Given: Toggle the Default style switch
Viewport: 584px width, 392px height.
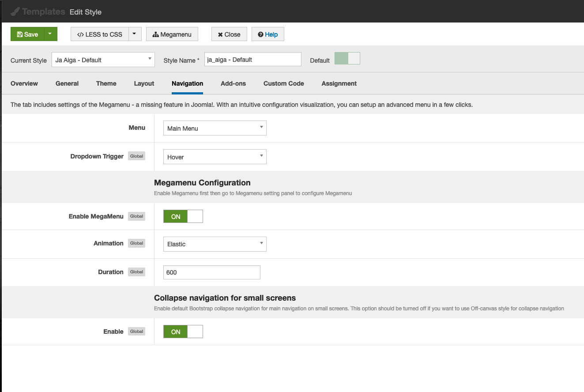Looking at the screenshot, I should pyautogui.click(x=347, y=59).
